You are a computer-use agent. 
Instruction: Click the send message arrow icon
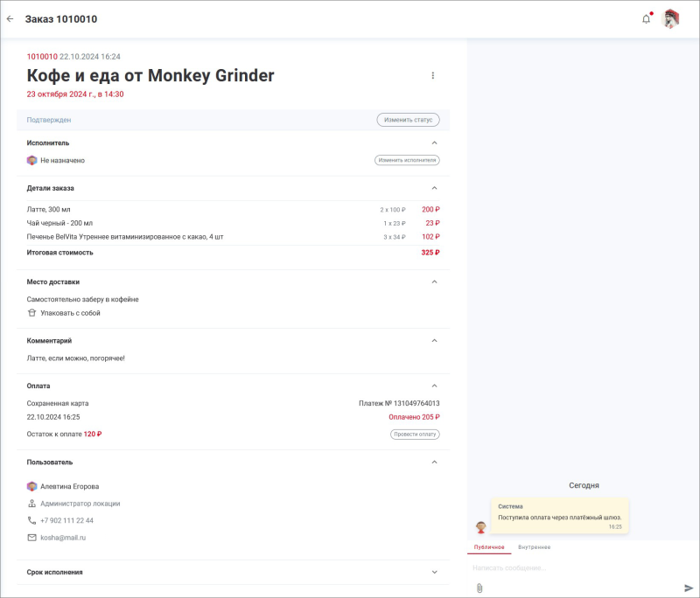(689, 588)
